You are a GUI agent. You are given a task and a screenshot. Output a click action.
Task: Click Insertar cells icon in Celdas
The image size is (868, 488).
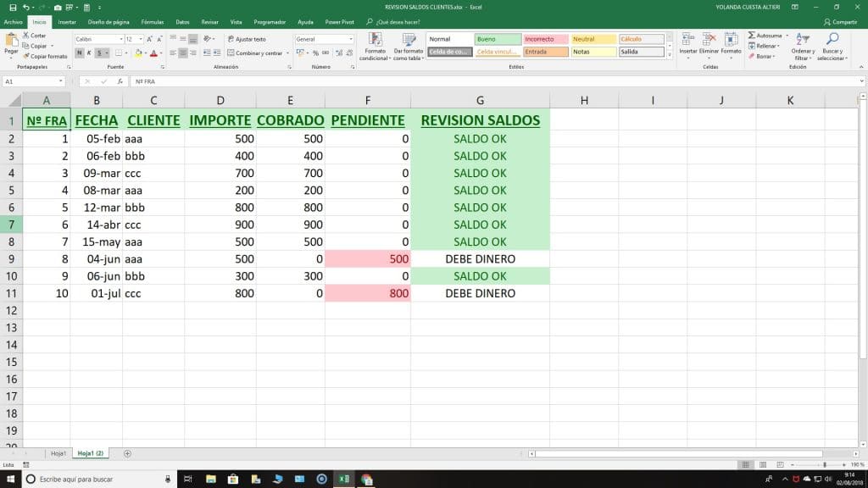coord(688,40)
